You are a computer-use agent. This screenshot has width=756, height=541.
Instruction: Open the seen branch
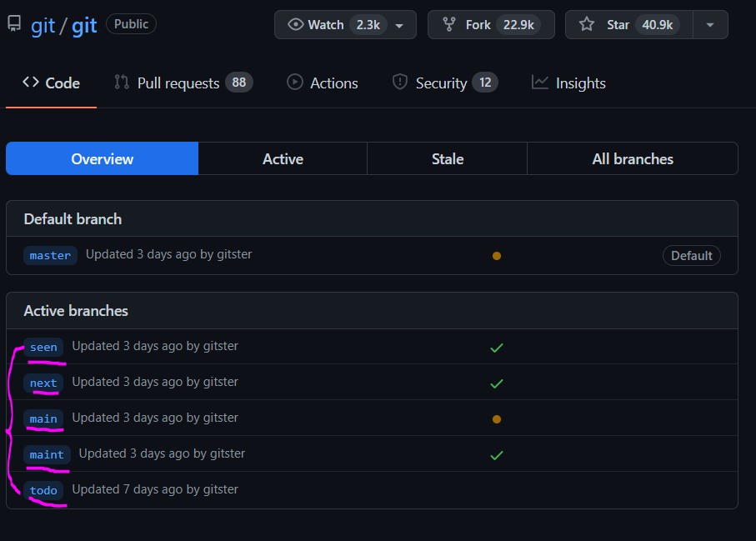tap(43, 347)
